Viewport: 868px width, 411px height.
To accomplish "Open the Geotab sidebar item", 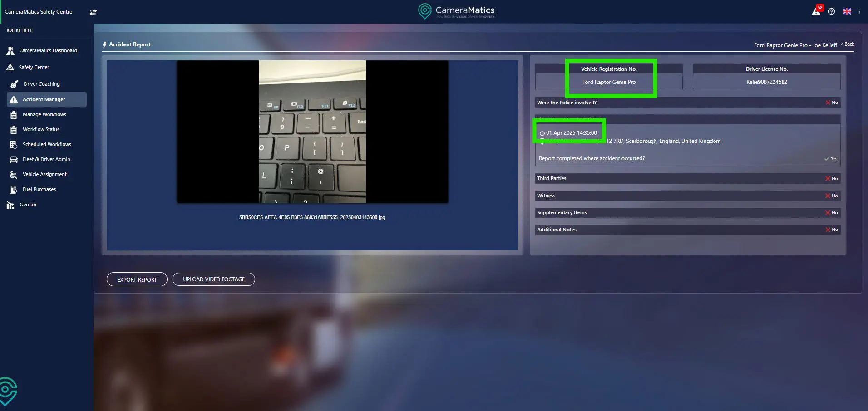I will click(x=28, y=205).
